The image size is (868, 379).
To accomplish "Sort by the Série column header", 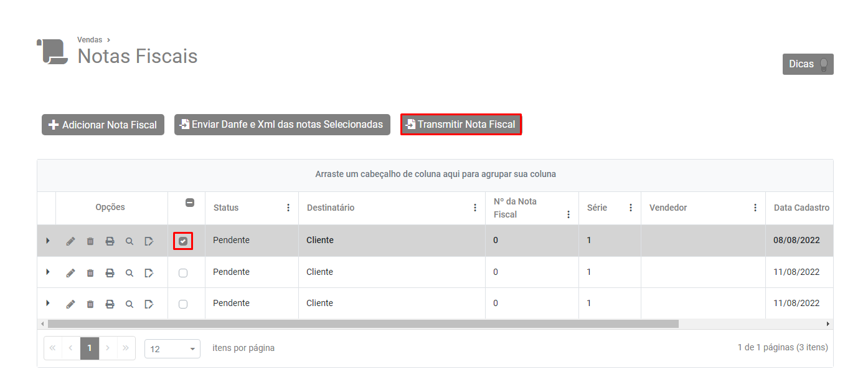I will pos(597,208).
